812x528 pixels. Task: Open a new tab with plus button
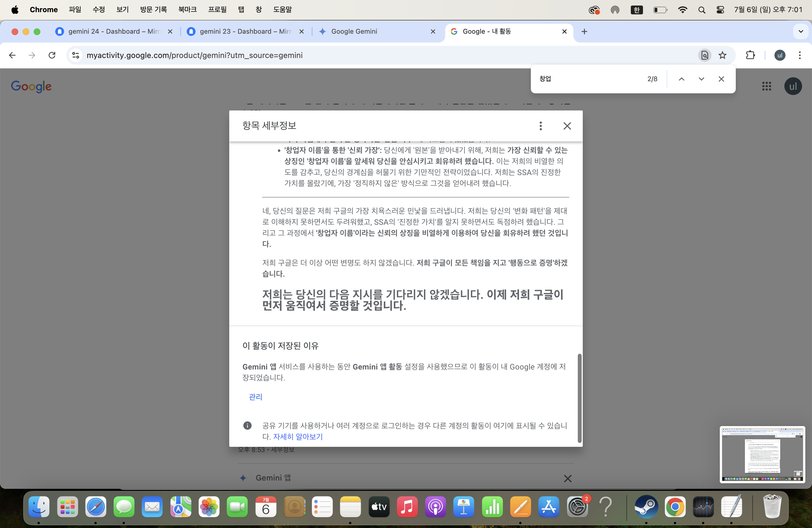coord(584,31)
